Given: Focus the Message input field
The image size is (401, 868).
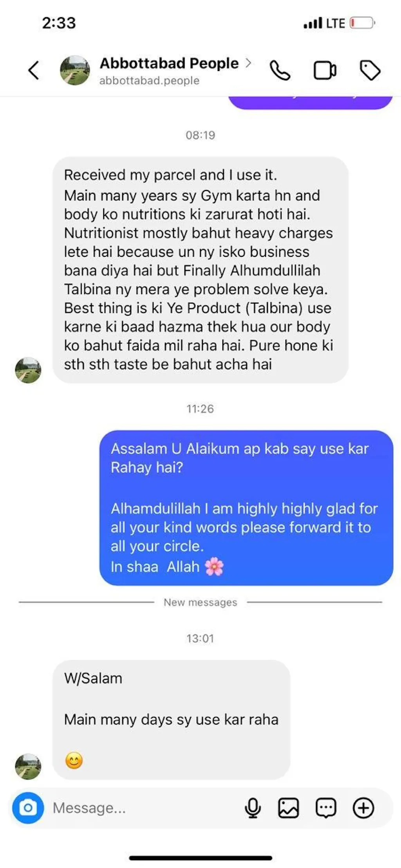Looking at the screenshot, I should pos(145,808).
